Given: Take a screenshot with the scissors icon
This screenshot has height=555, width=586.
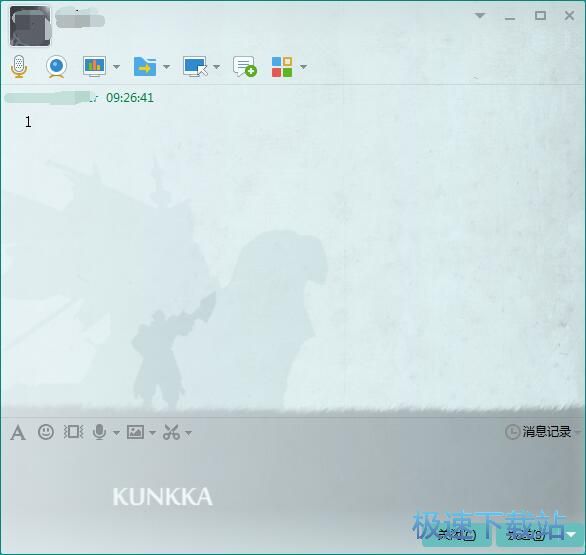Looking at the screenshot, I should tap(172, 432).
